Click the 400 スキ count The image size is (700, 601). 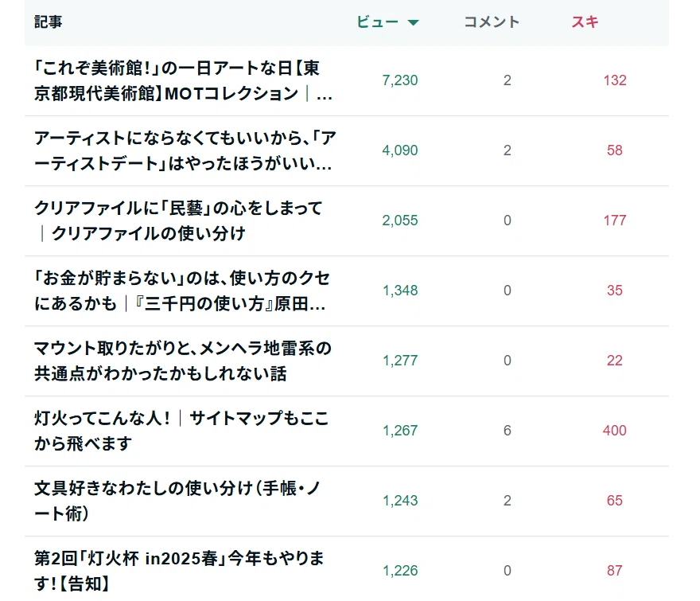[x=615, y=431]
